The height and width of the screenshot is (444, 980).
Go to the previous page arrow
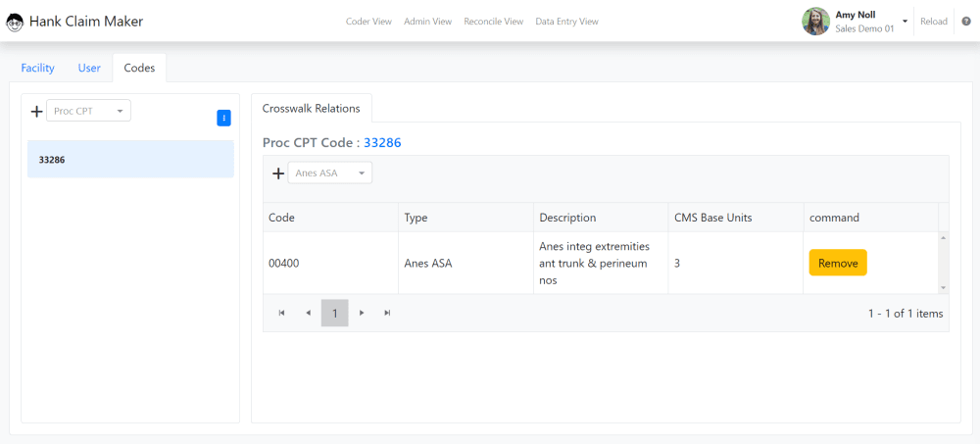308,313
